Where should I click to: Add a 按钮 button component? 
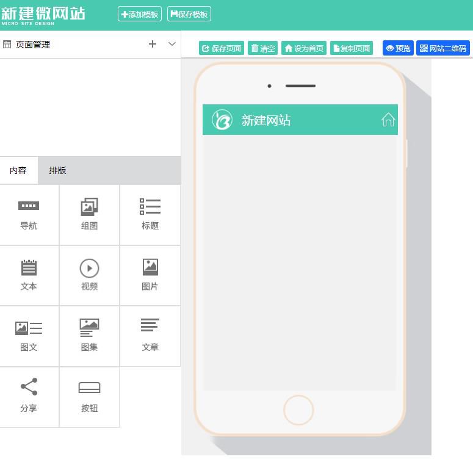click(x=89, y=397)
